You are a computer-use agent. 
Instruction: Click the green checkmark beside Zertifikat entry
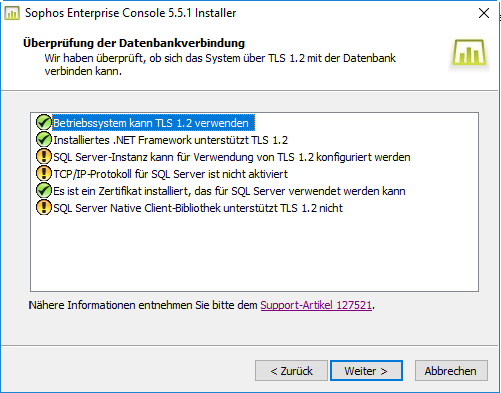click(x=43, y=190)
